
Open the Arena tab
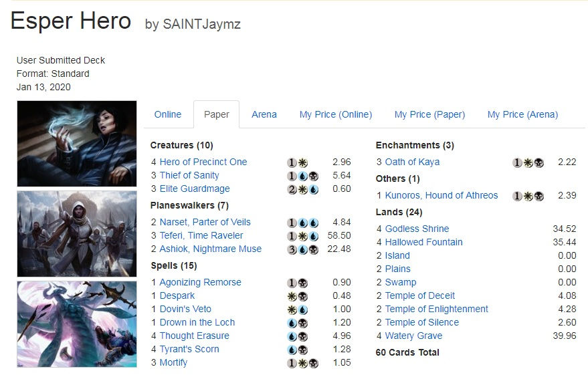(x=264, y=115)
